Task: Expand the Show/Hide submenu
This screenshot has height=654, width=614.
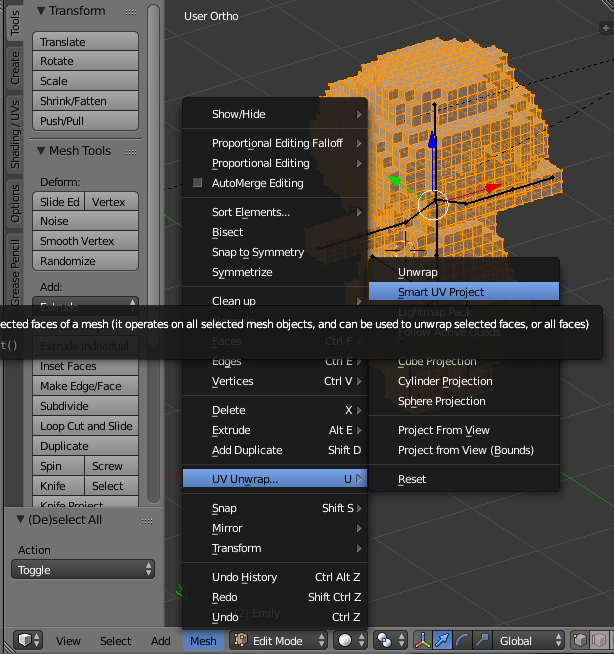Action: [275, 114]
